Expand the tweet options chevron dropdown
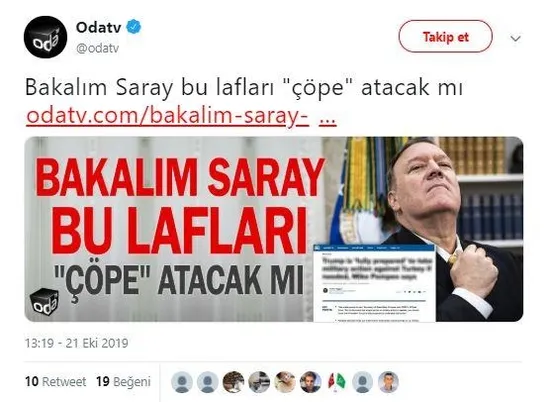The image size is (550, 402). (x=515, y=38)
